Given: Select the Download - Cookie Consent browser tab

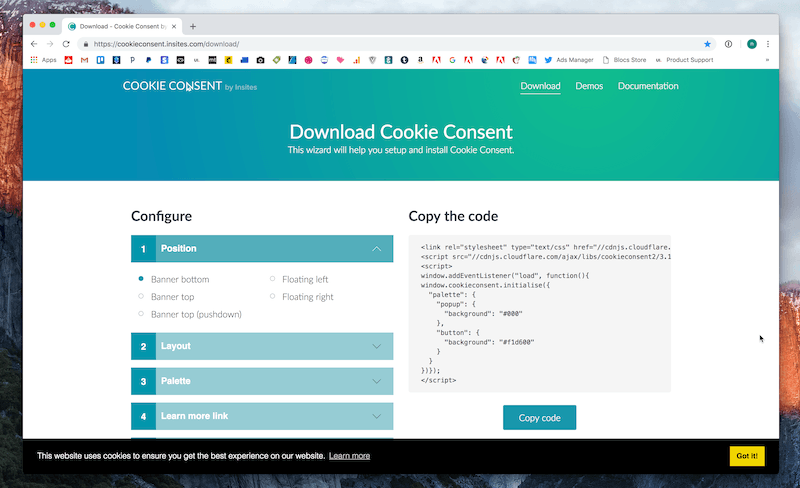Looking at the screenshot, I should 122,27.
